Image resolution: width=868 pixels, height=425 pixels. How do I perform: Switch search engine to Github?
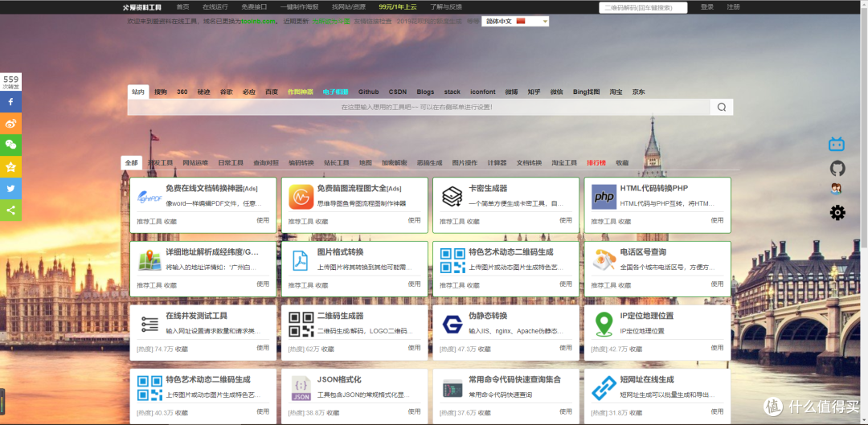pos(369,92)
